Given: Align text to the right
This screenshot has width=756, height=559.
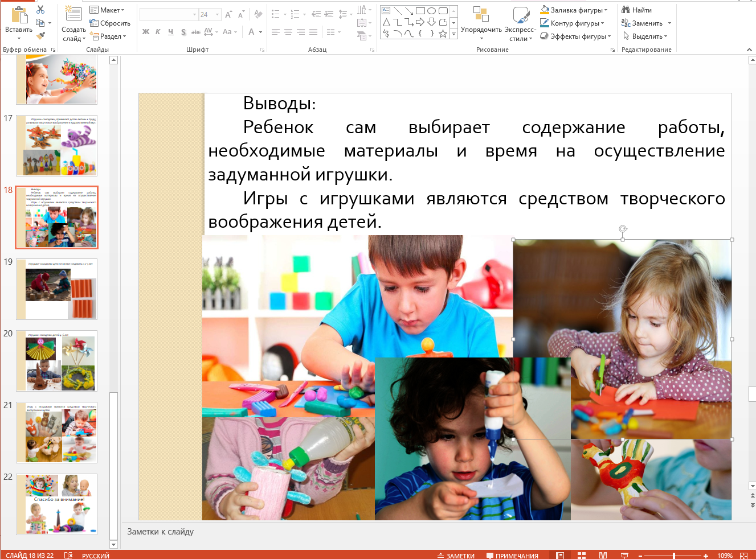Looking at the screenshot, I should coord(301,32).
